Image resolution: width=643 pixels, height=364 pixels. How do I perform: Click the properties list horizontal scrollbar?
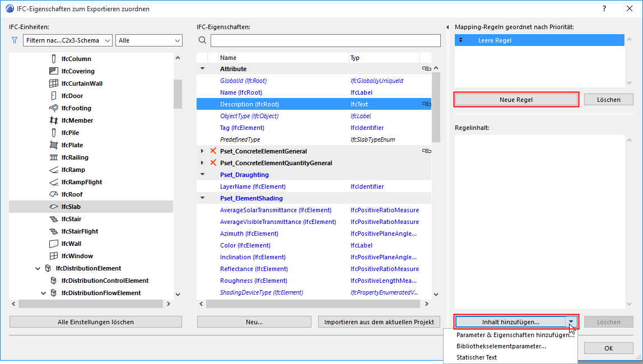tap(313, 304)
